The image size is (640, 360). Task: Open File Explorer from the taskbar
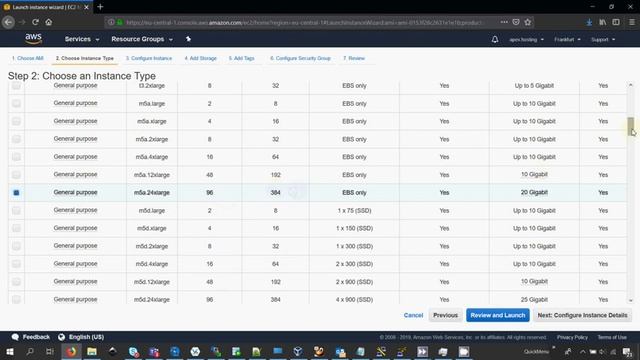tap(92, 351)
